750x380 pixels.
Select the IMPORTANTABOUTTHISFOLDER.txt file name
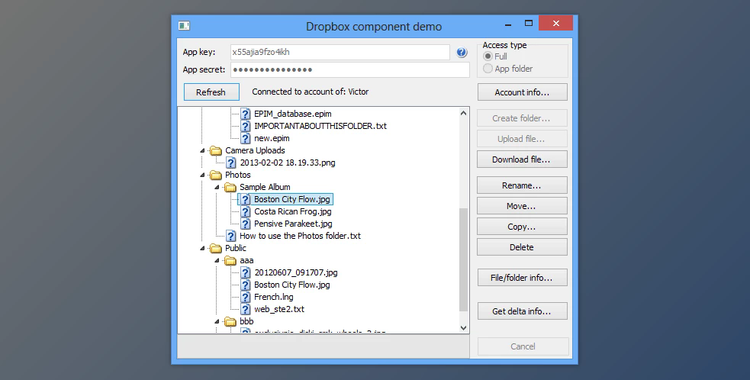(x=320, y=126)
